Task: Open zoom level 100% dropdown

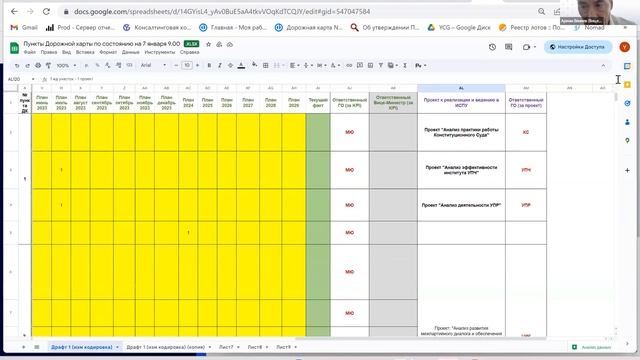Action: (x=66, y=65)
